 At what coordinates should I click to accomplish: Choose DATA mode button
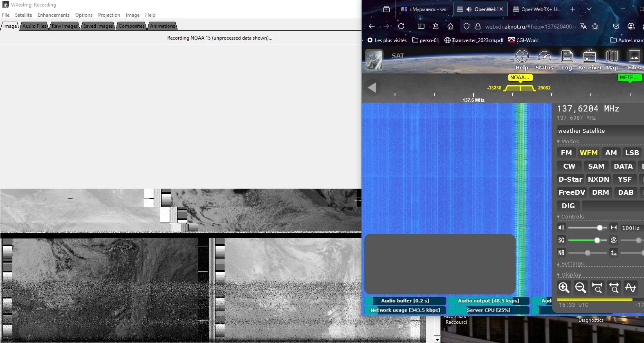(623, 166)
